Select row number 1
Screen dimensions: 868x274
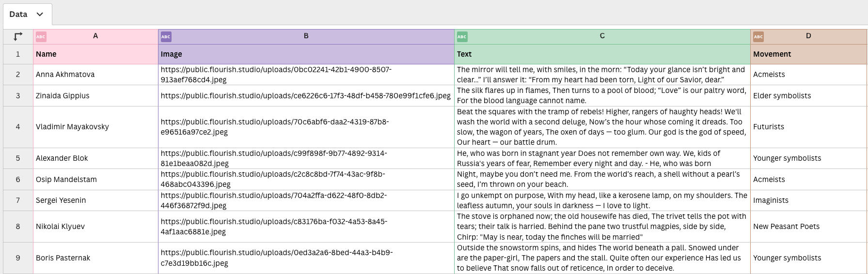coord(18,54)
